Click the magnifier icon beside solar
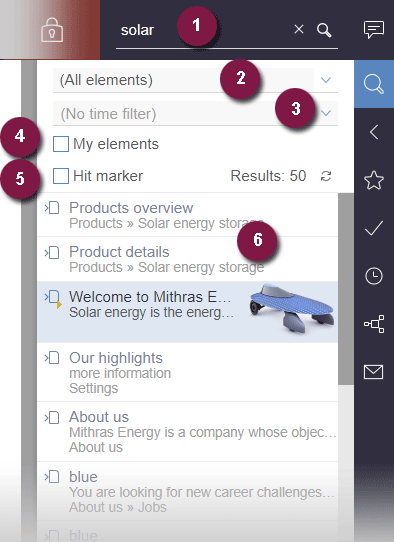Screen dimensions: 394x542 pyautogui.click(x=324, y=30)
